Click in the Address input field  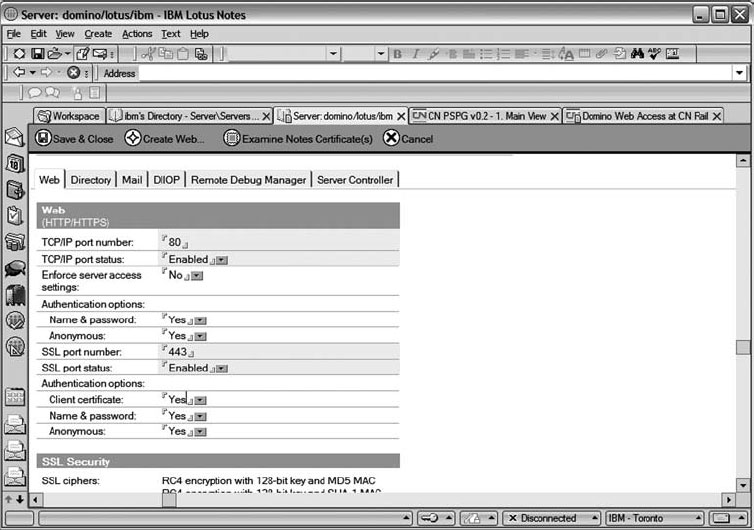click(435, 73)
